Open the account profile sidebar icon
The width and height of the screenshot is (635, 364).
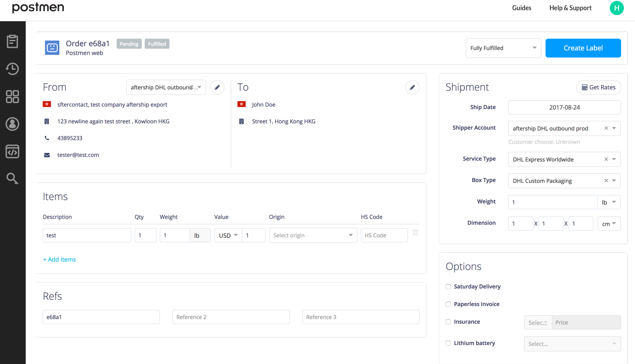pos(12,124)
